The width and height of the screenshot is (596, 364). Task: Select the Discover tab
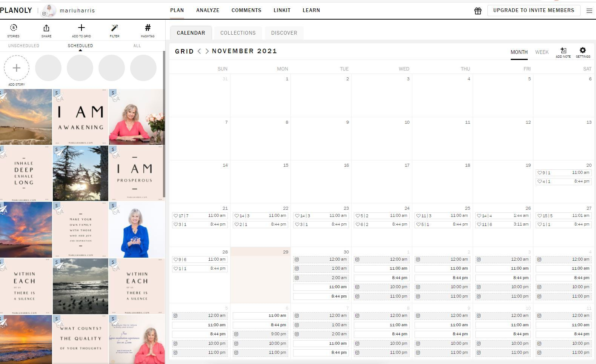click(x=284, y=33)
